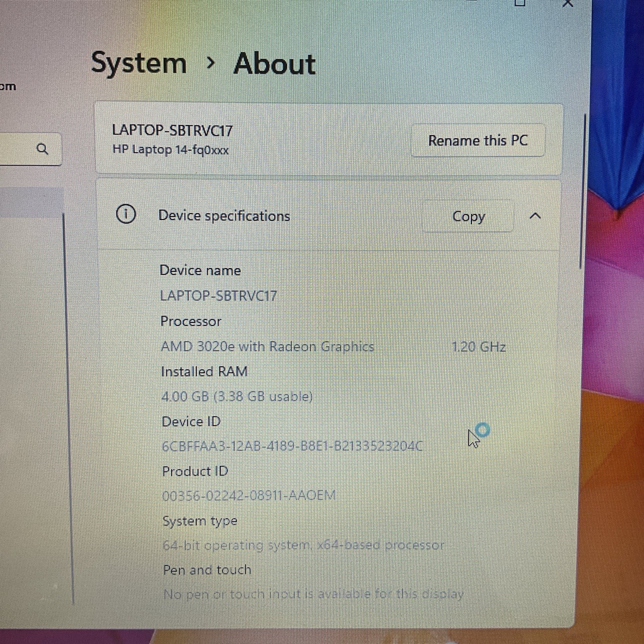Copy the device specifications
The width and height of the screenshot is (644, 644).
coord(469,216)
